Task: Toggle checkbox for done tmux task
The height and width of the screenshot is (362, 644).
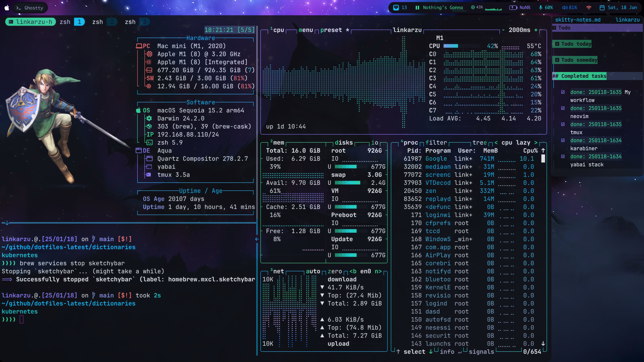Action: point(563,124)
